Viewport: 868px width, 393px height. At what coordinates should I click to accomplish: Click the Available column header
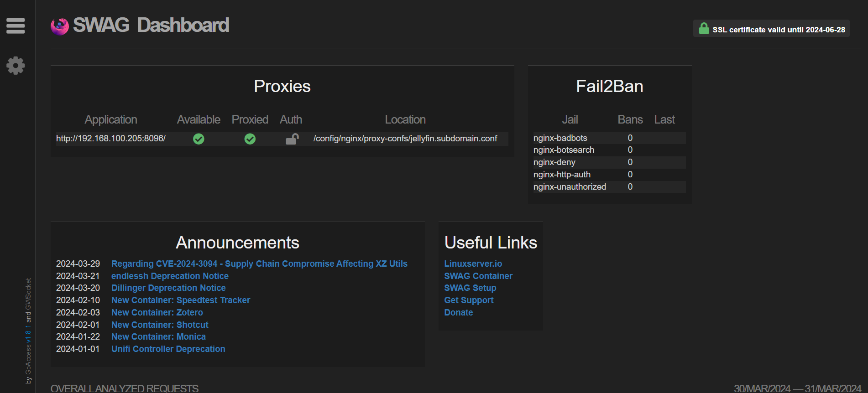(199, 120)
